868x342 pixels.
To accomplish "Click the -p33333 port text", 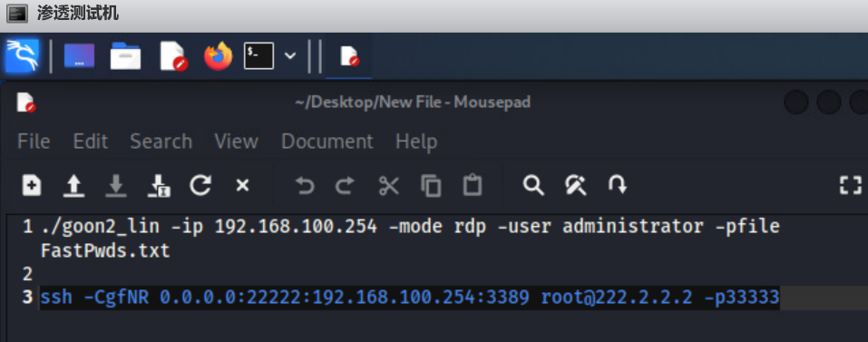I will click(x=742, y=298).
